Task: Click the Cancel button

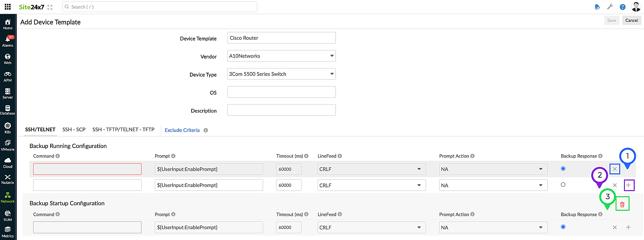Action: point(631,20)
